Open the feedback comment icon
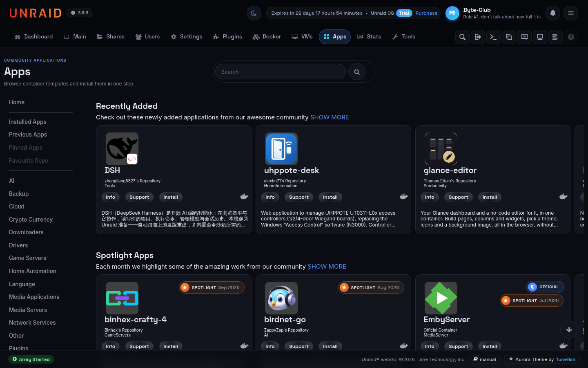 [x=524, y=37]
